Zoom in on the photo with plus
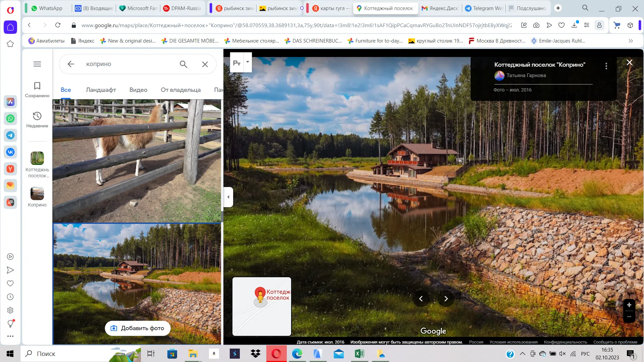 [x=629, y=305]
